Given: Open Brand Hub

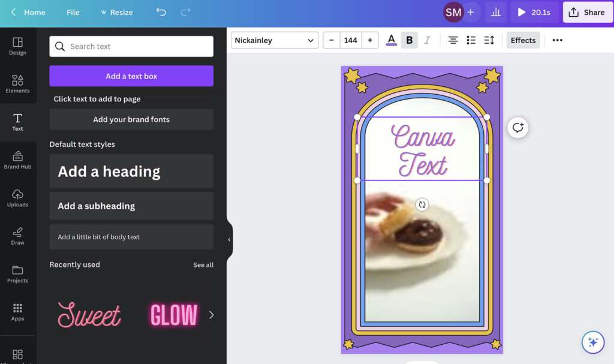Looking at the screenshot, I should tap(17, 159).
